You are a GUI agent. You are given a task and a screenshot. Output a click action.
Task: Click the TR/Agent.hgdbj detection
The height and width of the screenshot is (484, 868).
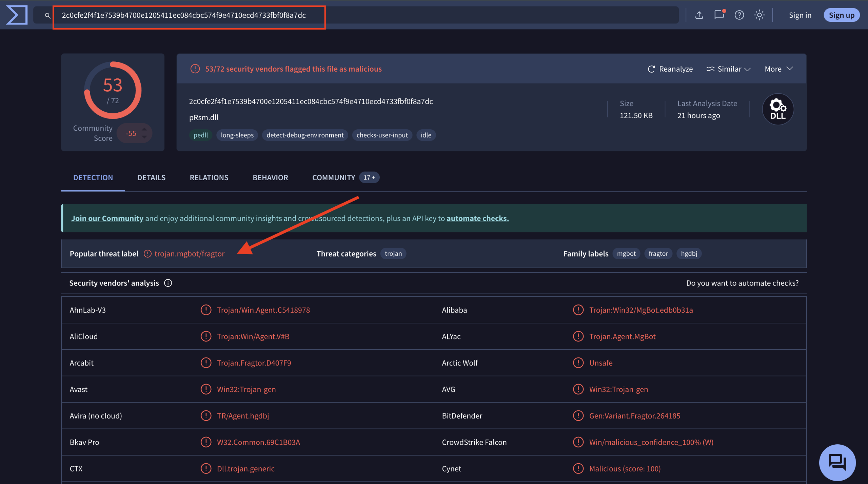point(243,416)
